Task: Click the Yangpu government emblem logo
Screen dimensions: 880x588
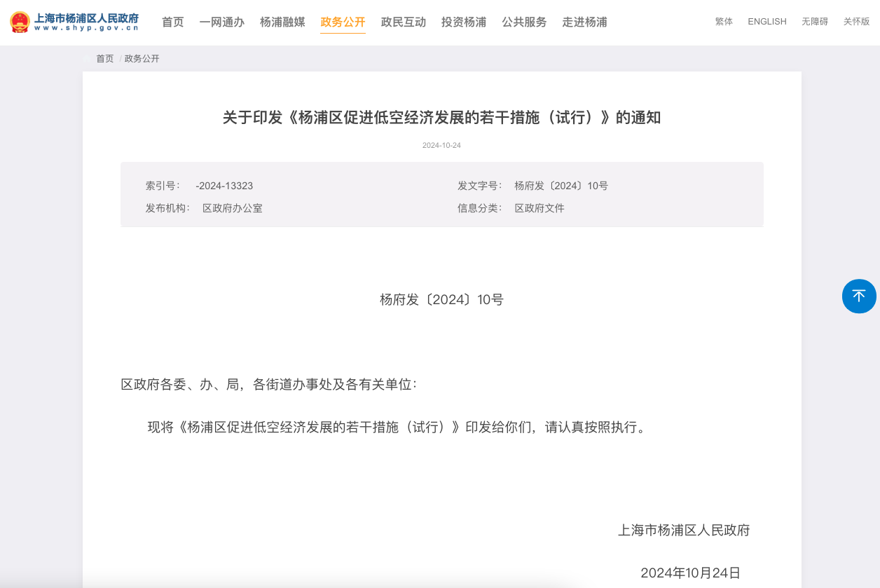Action: [20, 22]
